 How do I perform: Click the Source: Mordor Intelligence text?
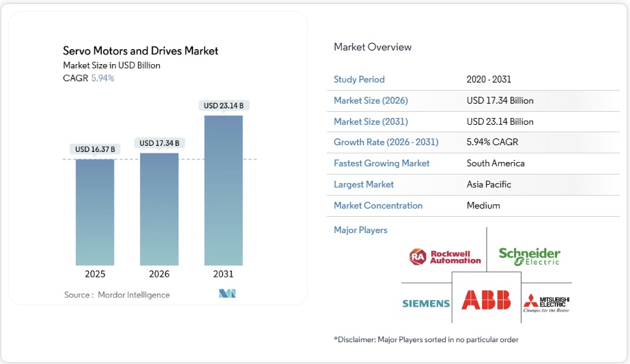(117, 294)
